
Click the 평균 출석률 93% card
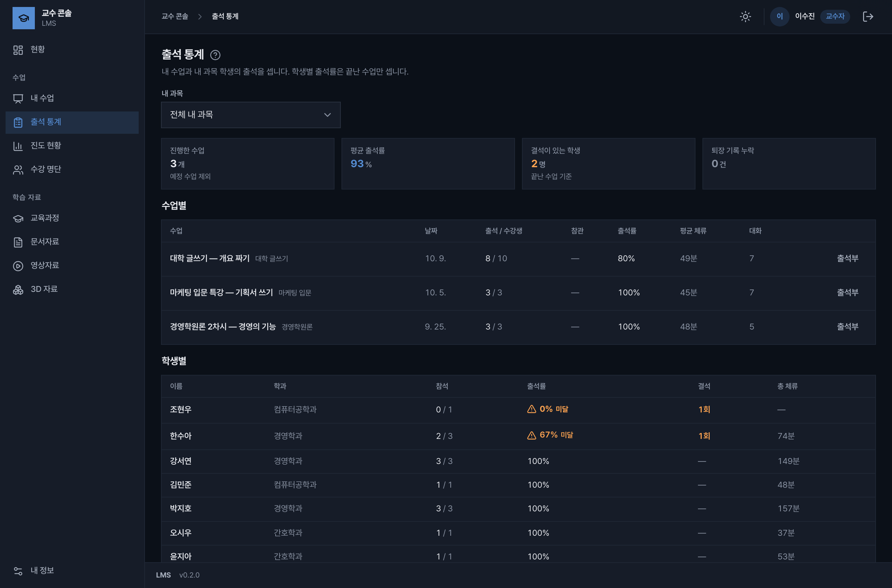coord(428,164)
